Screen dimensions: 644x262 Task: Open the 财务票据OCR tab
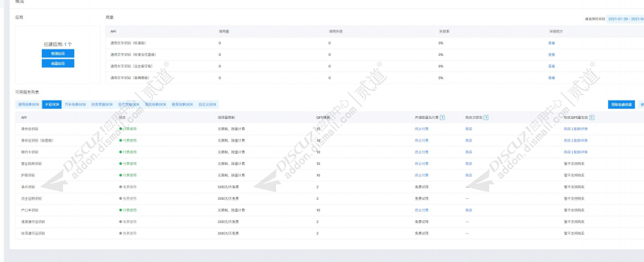pos(102,104)
